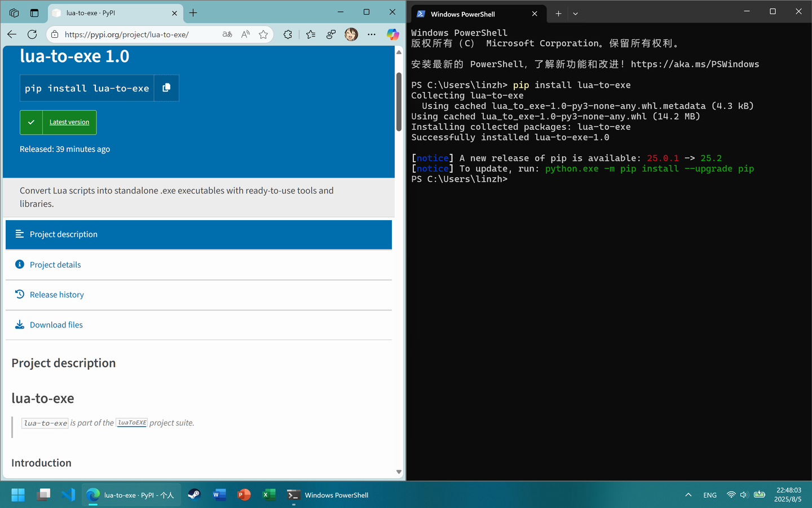Image resolution: width=812 pixels, height=508 pixels.
Task: Open the taskbar clock and date
Action: [788, 495]
